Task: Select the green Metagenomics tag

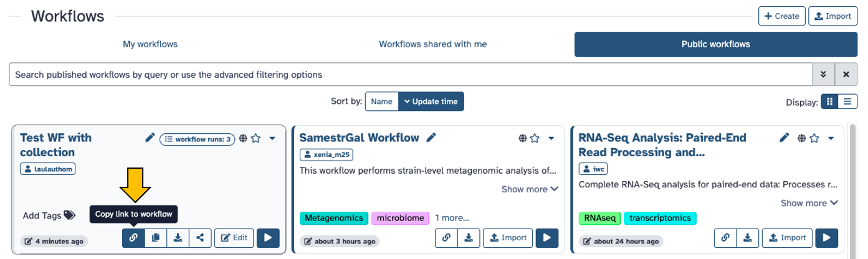Action: click(x=333, y=218)
